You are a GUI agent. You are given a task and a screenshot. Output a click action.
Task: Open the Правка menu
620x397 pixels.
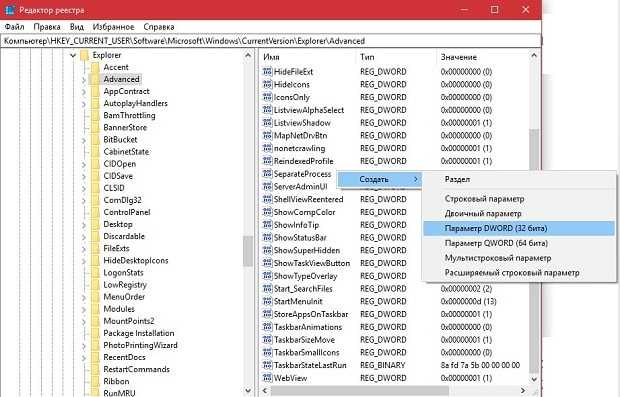pos(47,27)
